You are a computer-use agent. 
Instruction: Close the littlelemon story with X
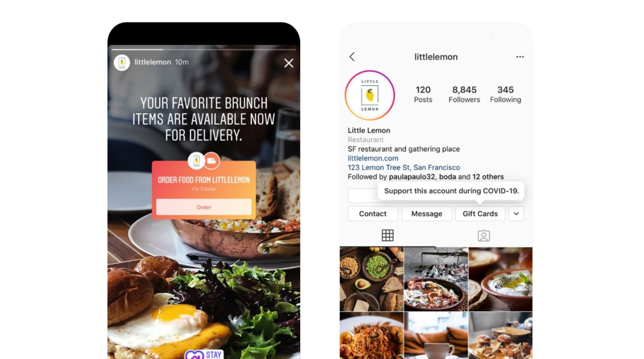pos(289,63)
